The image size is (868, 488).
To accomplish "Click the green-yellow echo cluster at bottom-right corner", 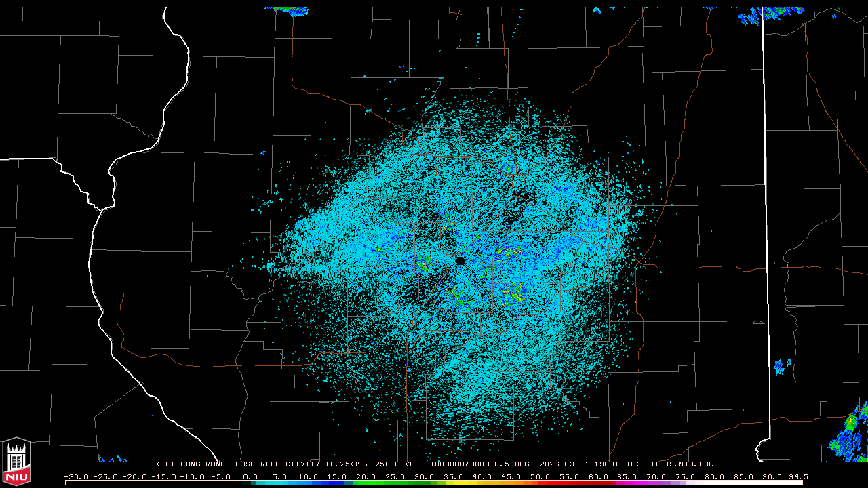I will click(x=850, y=431).
